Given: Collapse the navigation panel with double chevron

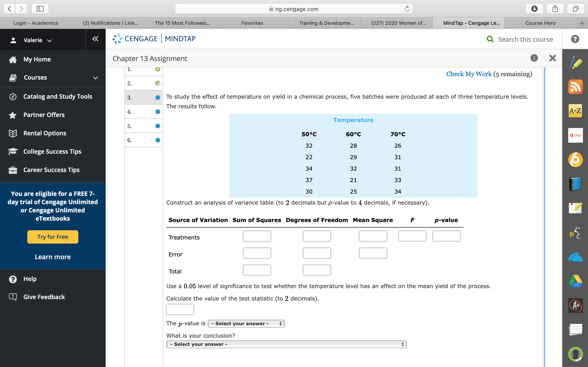Looking at the screenshot, I should click(95, 39).
